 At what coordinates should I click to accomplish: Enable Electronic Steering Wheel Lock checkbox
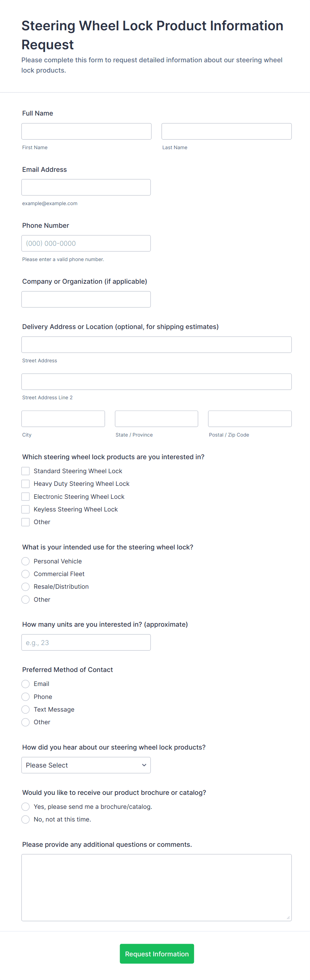(x=26, y=496)
